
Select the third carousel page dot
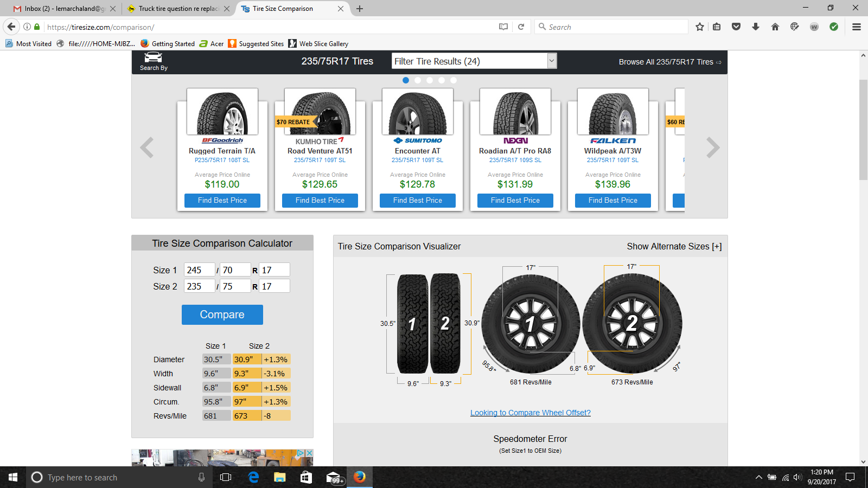[430, 80]
